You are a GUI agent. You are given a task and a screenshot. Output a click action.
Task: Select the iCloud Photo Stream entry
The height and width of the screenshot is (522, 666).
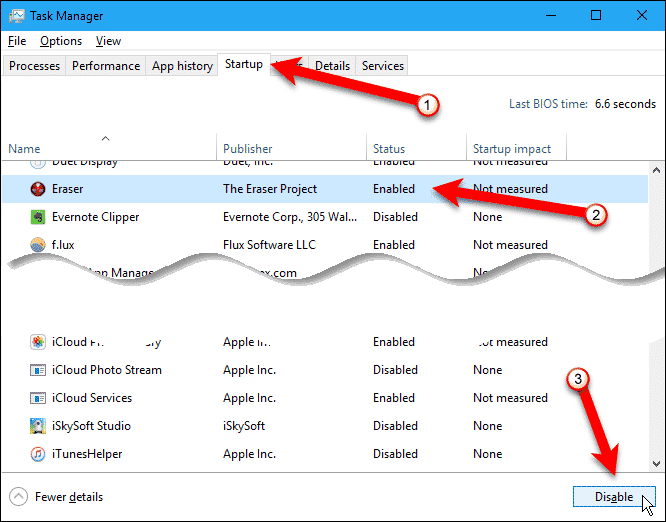coord(107,370)
